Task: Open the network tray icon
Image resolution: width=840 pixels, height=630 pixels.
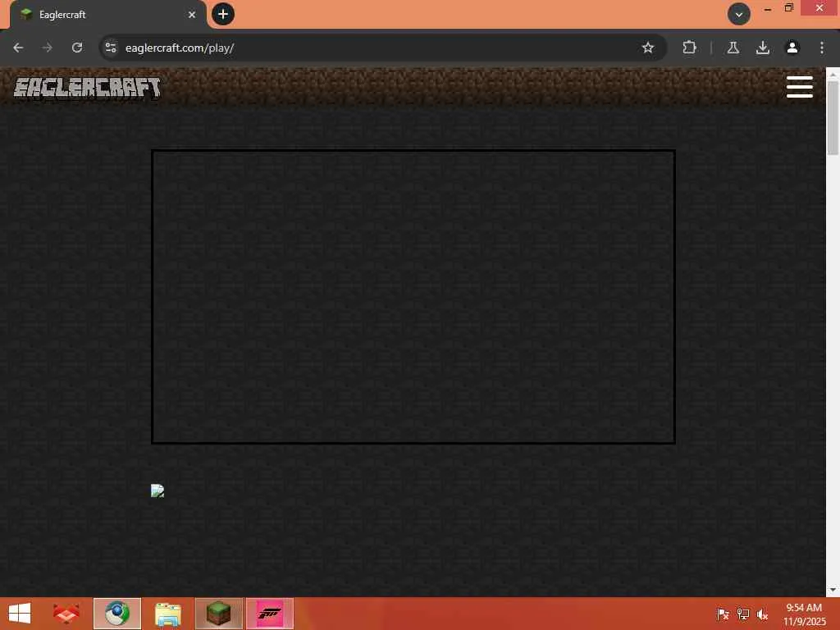Action: (742, 614)
